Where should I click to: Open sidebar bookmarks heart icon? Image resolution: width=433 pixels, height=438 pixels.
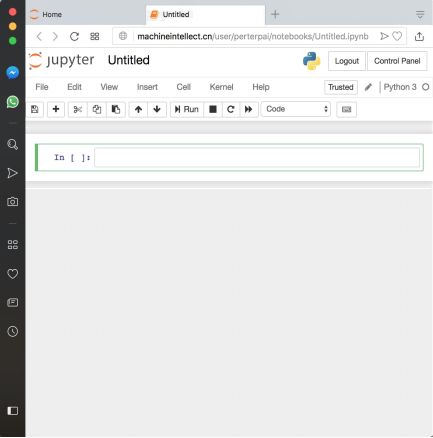point(13,274)
